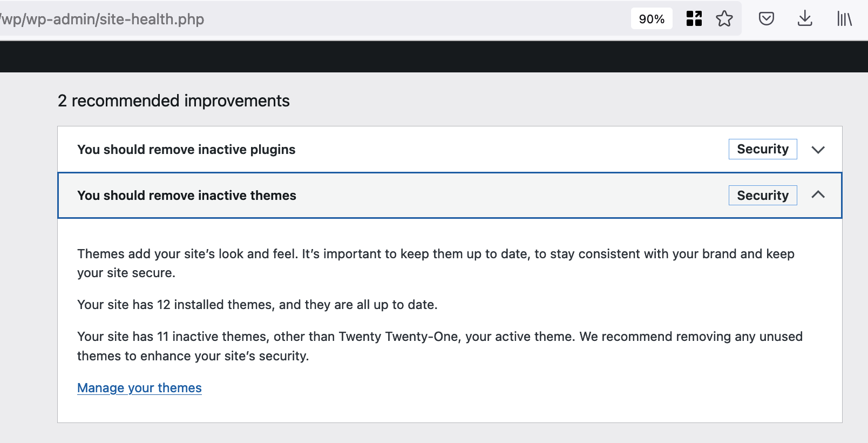Bookmark this page with the star icon
This screenshot has height=443, width=868.
pyautogui.click(x=724, y=19)
